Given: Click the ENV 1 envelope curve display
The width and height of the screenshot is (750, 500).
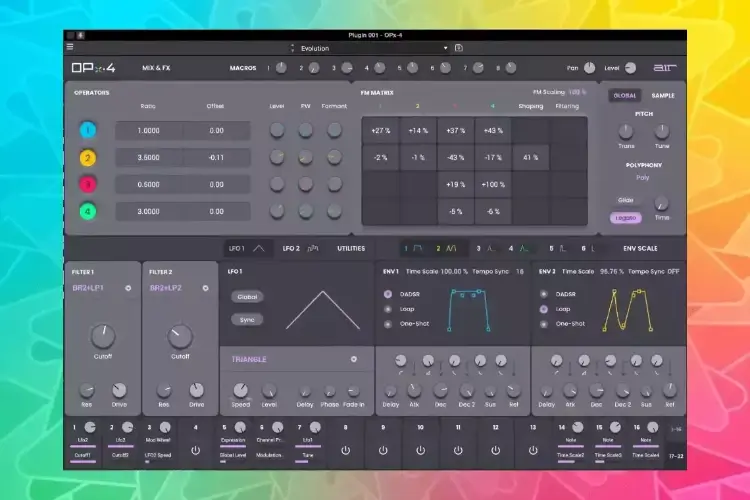Looking at the screenshot, I should point(469,310).
